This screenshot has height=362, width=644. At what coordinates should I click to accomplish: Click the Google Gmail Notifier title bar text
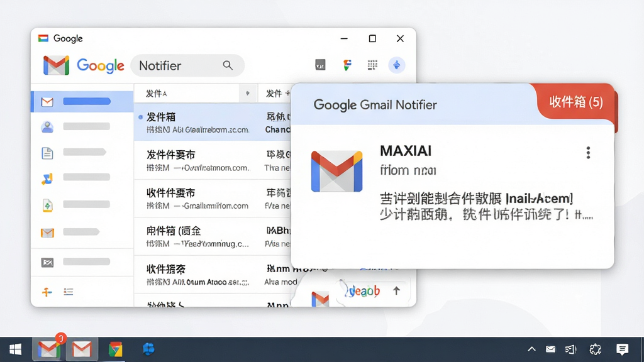375,105
